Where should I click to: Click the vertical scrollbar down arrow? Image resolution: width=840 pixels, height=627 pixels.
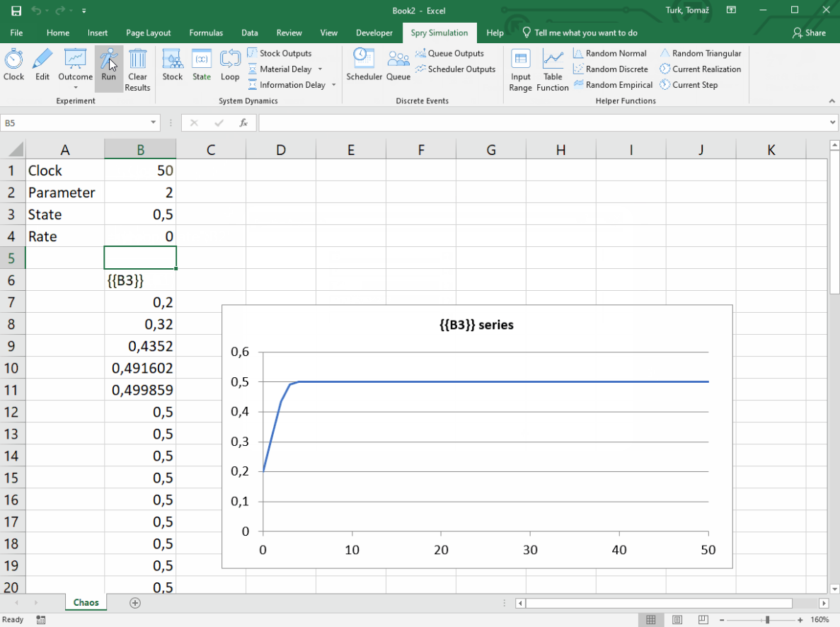(x=834, y=589)
